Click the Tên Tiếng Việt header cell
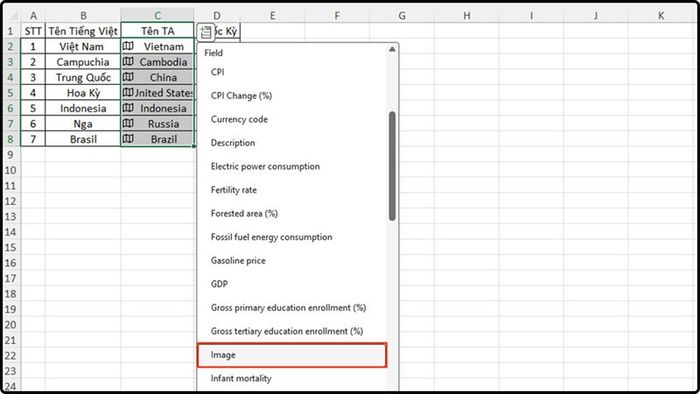700x394 pixels. [x=83, y=31]
